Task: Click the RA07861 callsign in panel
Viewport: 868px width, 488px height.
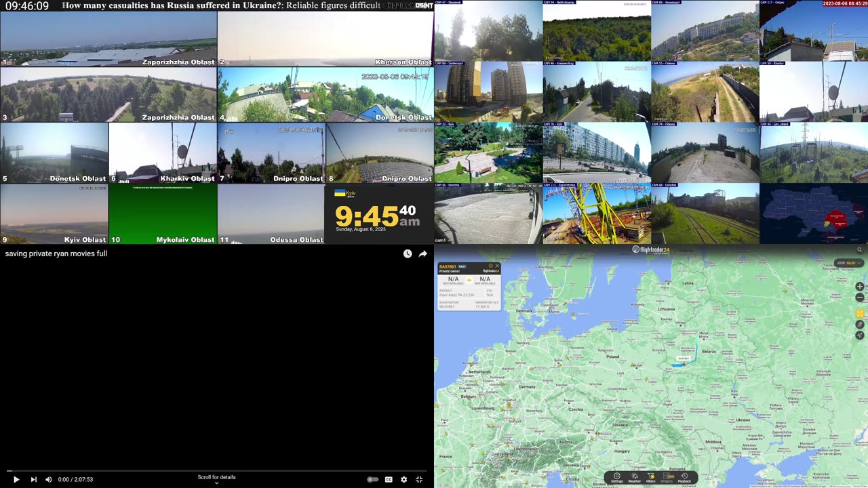Action: coord(448,266)
